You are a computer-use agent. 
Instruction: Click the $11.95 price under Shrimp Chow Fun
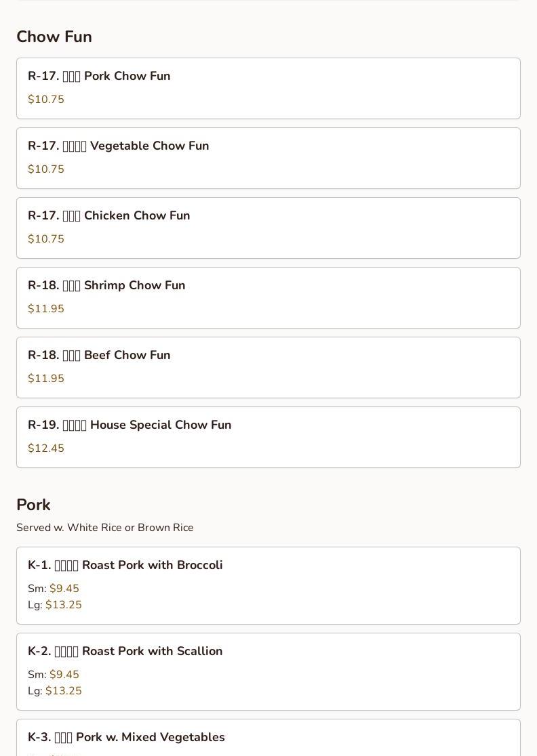(46, 309)
